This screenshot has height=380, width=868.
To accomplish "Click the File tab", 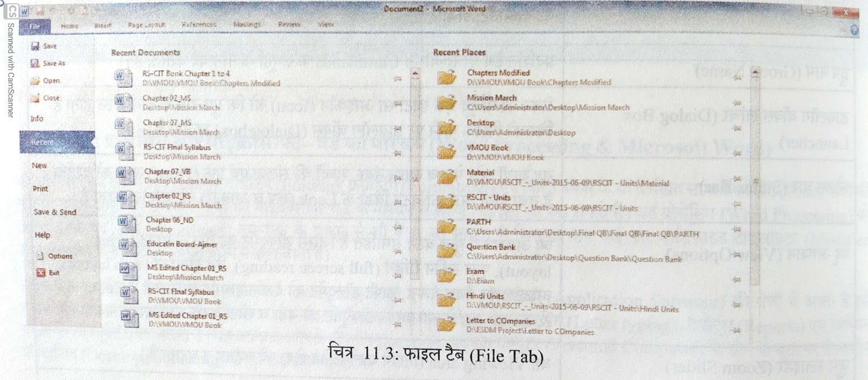I will (x=35, y=26).
